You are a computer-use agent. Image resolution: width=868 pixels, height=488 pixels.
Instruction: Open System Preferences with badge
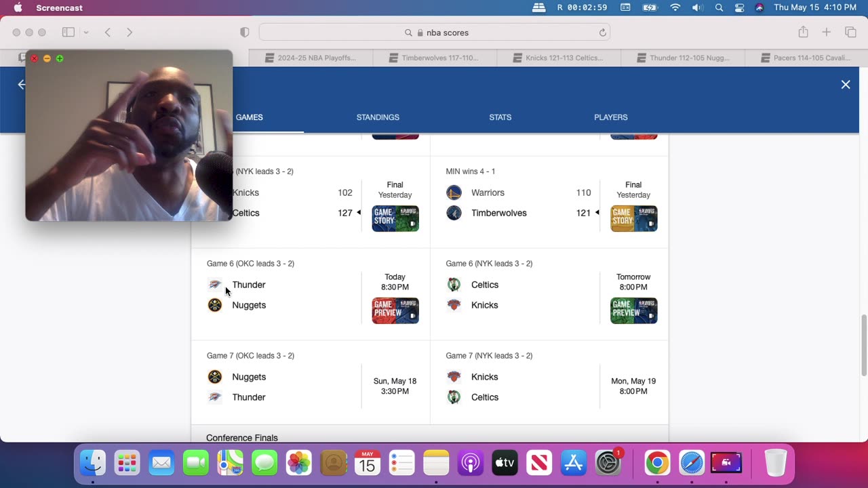coord(608,464)
